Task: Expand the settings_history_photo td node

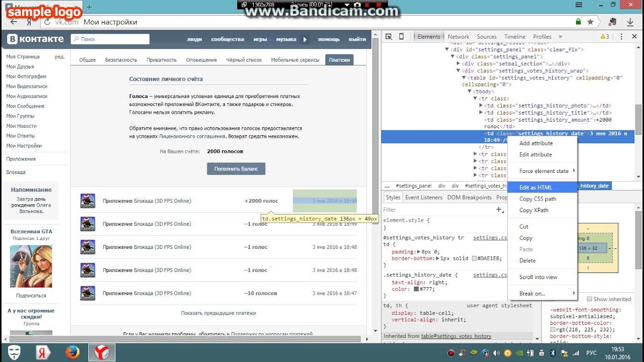Action: pyautogui.click(x=481, y=106)
